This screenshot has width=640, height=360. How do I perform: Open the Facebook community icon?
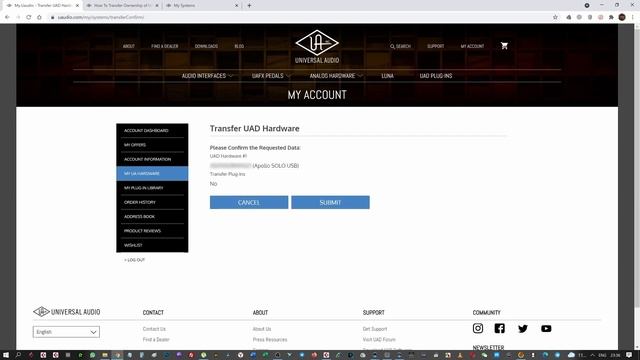coord(500,328)
